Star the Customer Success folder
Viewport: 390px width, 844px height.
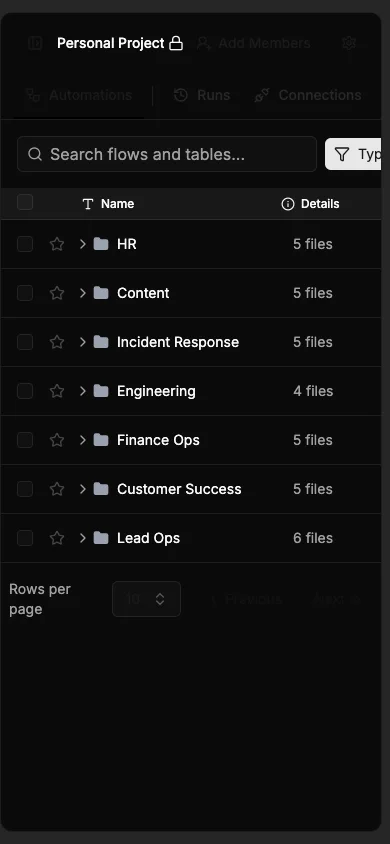56,489
